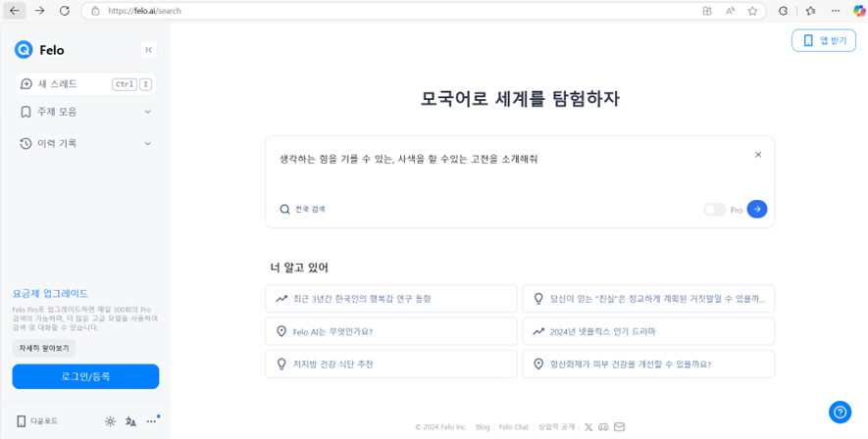Collapse the sidebar with the arrow icon
The height and width of the screenshot is (439, 868).
click(148, 50)
